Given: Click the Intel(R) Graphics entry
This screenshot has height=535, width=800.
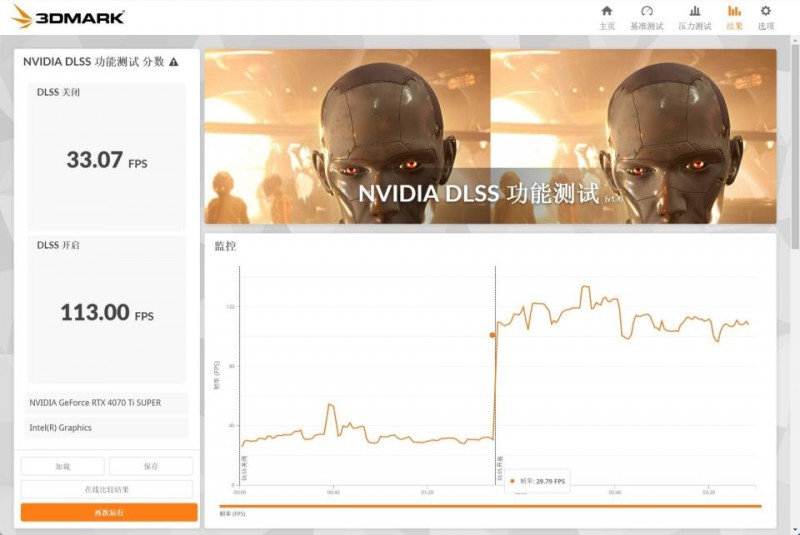Looking at the screenshot, I should tap(107, 428).
